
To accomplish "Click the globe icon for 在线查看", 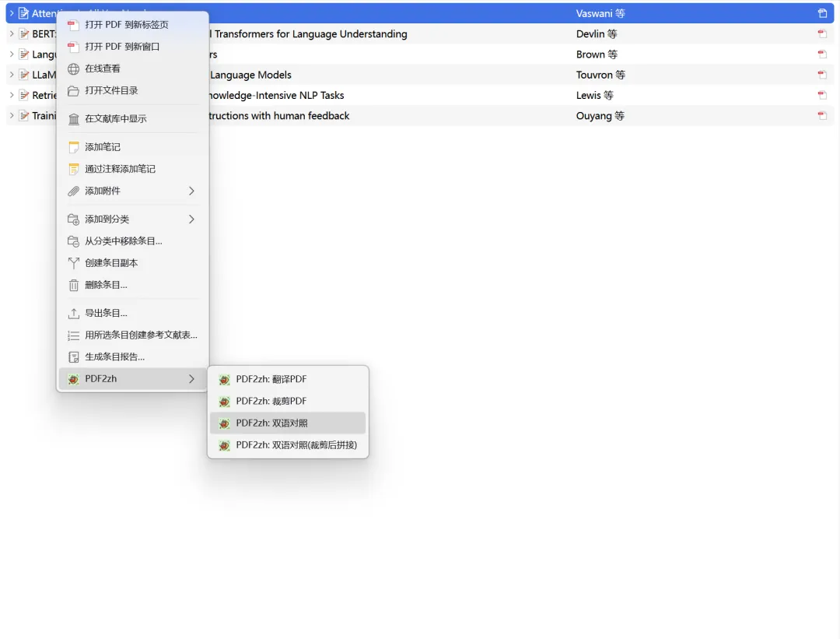I will [73, 69].
